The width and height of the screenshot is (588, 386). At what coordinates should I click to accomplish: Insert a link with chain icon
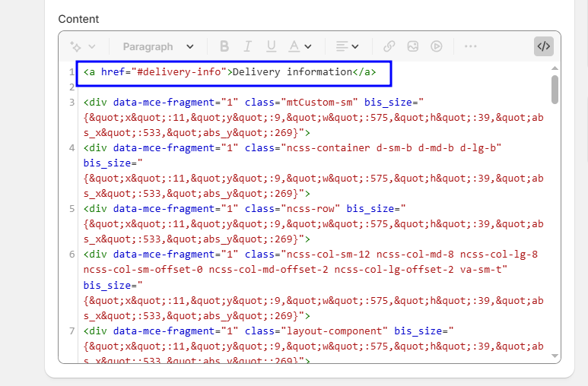[x=389, y=46]
